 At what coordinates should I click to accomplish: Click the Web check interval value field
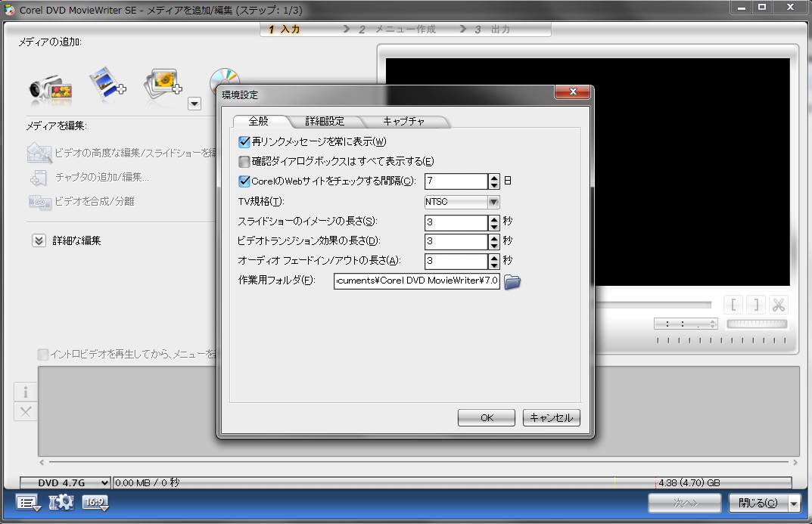[x=456, y=181]
